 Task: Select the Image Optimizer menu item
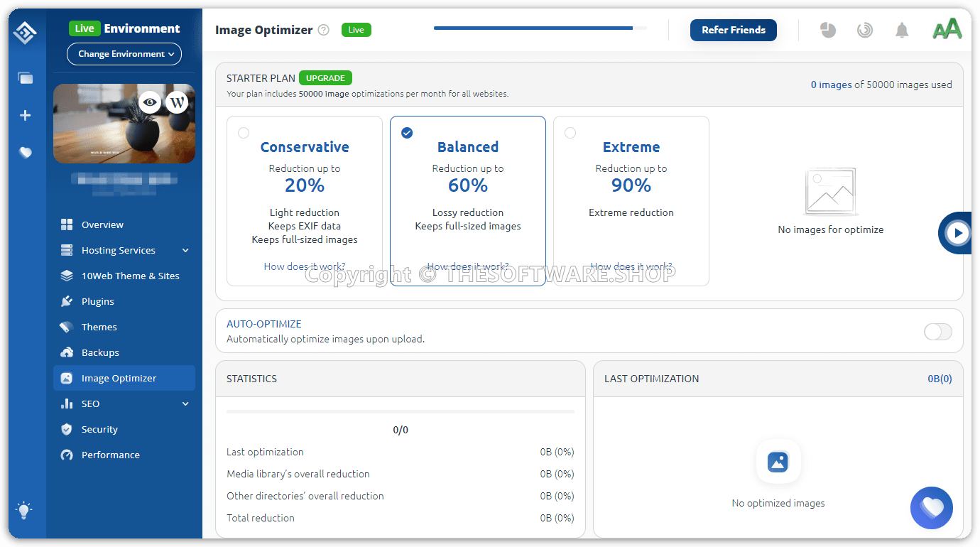click(x=124, y=378)
